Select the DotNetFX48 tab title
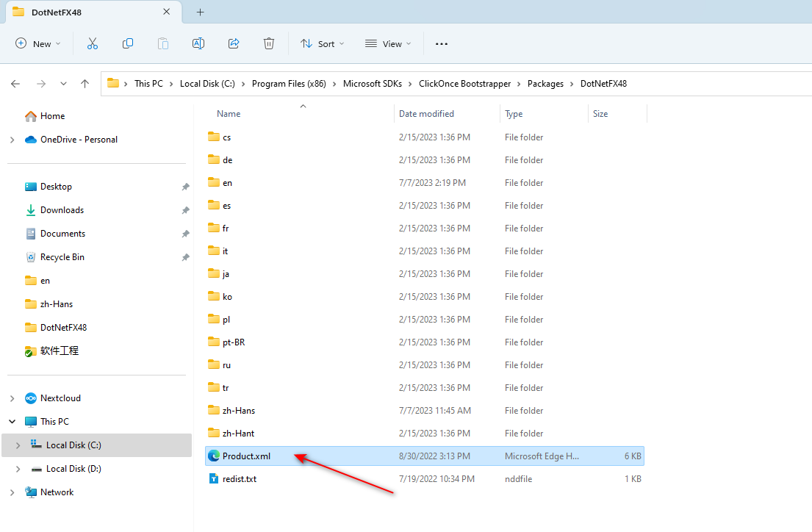The width and height of the screenshot is (812, 532). pyautogui.click(x=57, y=12)
